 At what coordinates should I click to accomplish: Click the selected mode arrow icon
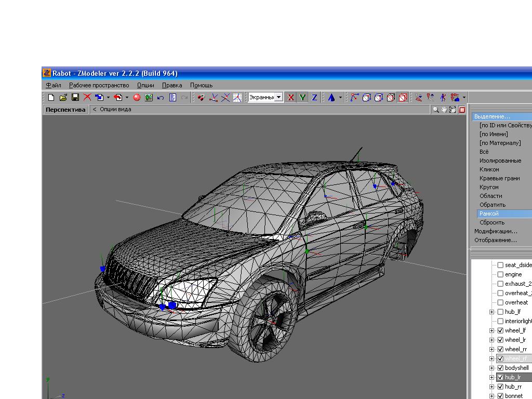click(419, 98)
